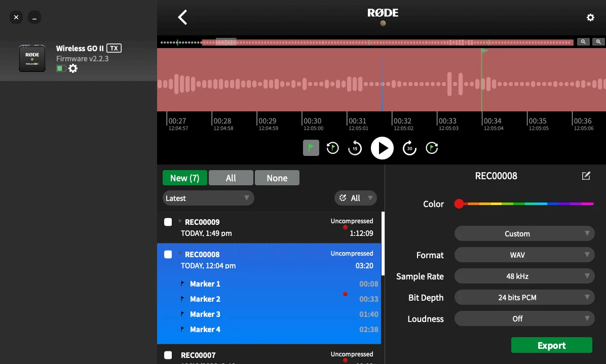Select the REC00009 recording name
606x364 pixels.
pyautogui.click(x=202, y=222)
